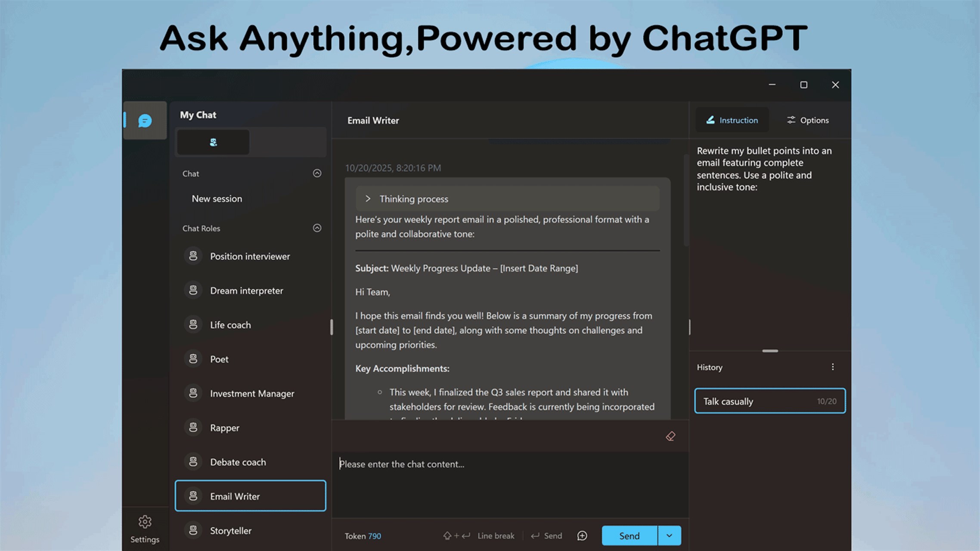Open the History three-dot menu
980x551 pixels.
(832, 367)
